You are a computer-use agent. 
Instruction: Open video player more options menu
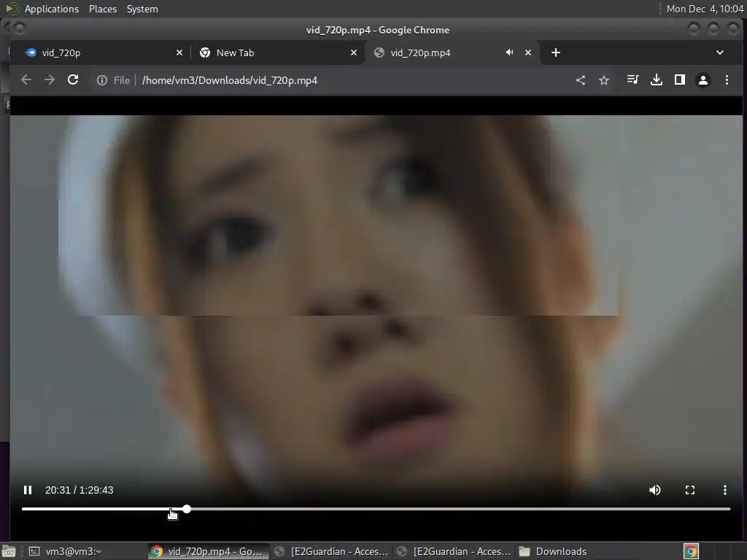pos(724,490)
